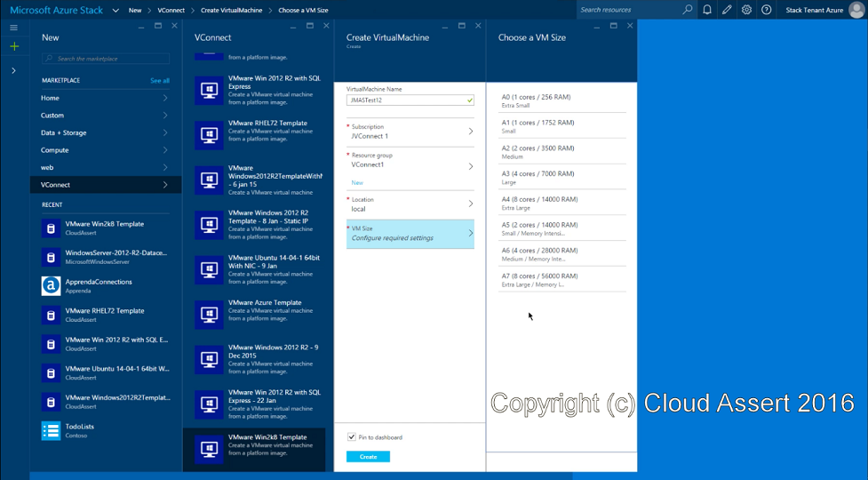Click the pencil edit dashboard icon
This screenshot has width=868, height=480.
coord(727,10)
